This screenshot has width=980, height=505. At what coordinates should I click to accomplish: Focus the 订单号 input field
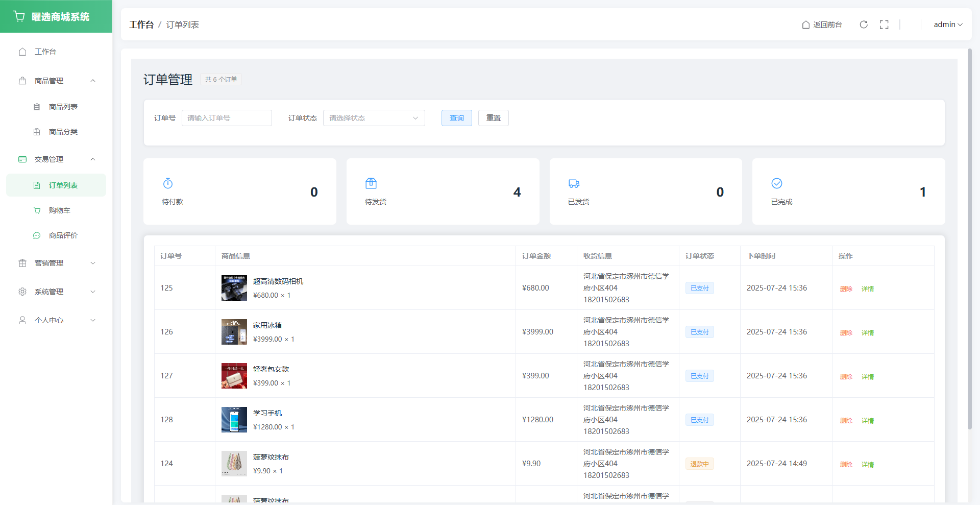[x=227, y=118]
